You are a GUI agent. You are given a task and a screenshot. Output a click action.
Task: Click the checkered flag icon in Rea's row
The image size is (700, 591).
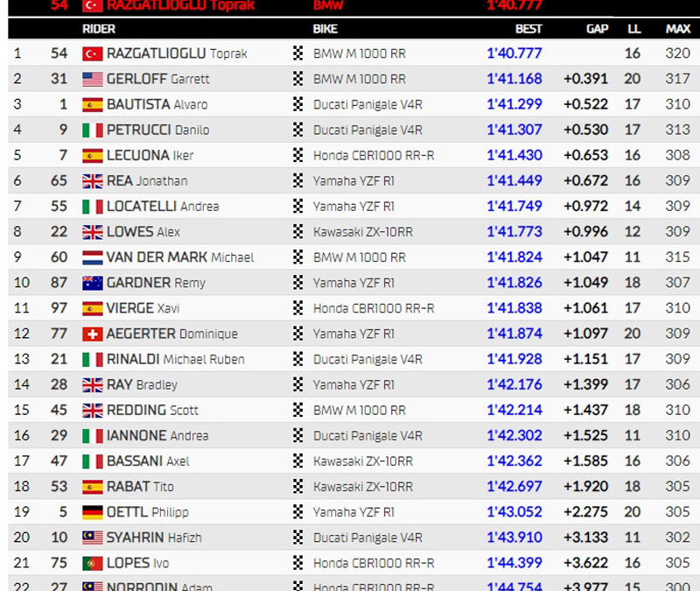coord(297,180)
